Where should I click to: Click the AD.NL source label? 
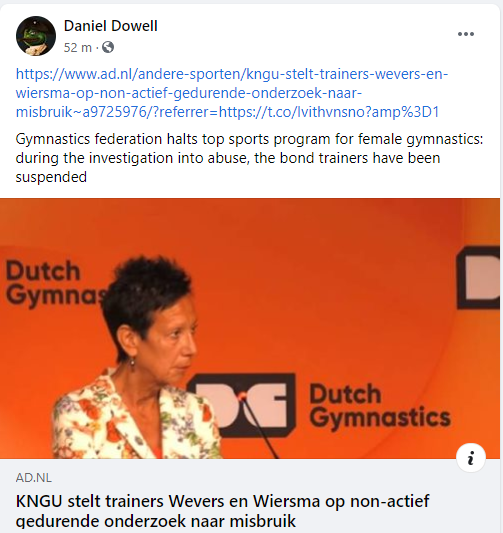click(x=34, y=478)
